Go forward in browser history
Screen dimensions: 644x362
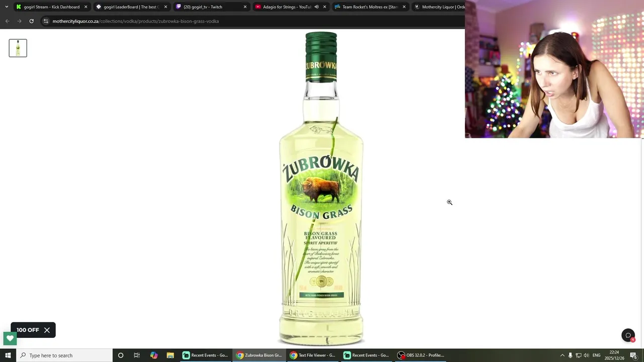pyautogui.click(x=19, y=21)
